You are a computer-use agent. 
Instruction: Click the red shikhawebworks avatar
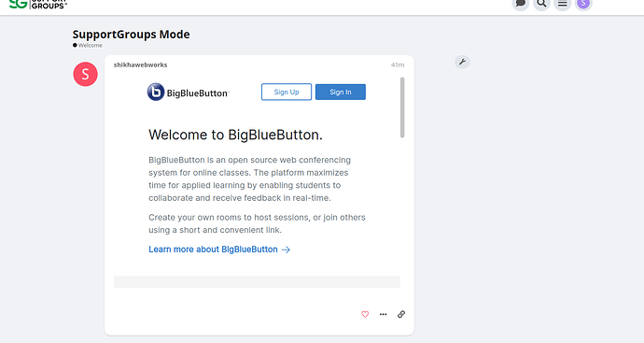(x=86, y=74)
